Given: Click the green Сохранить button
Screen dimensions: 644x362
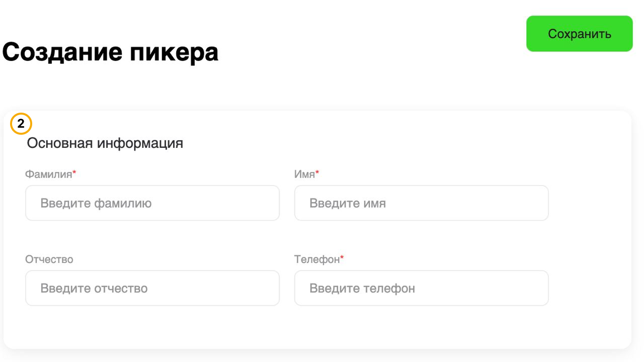Looking at the screenshot, I should (579, 34).
